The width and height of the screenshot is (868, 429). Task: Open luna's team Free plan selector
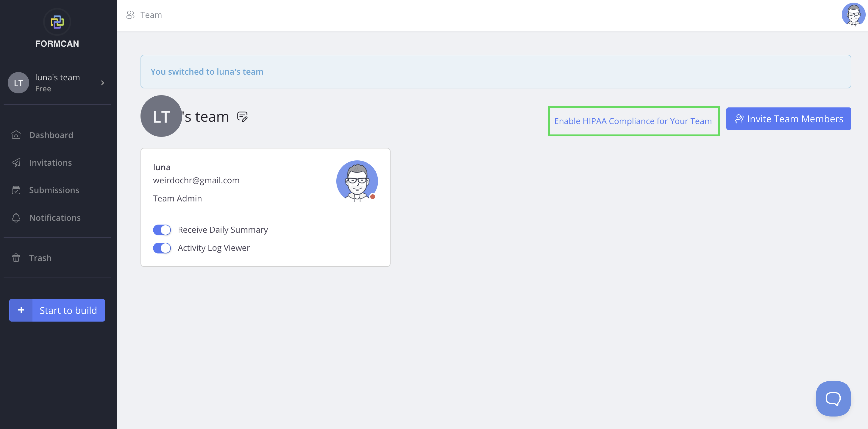(57, 83)
